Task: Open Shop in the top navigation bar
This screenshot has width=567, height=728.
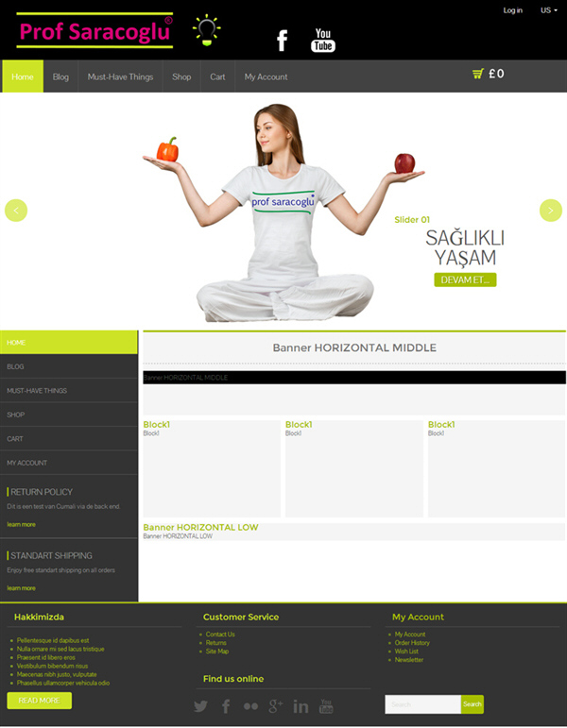Action: [181, 76]
